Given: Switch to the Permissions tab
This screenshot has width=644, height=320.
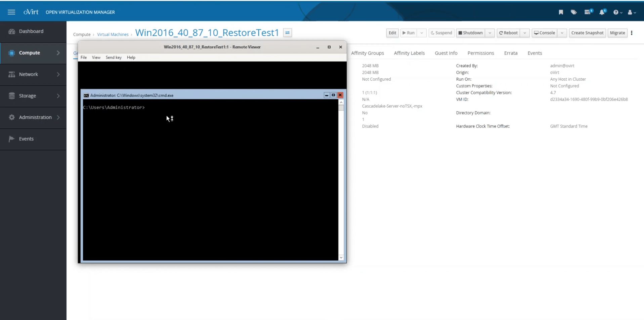Looking at the screenshot, I should click(481, 53).
